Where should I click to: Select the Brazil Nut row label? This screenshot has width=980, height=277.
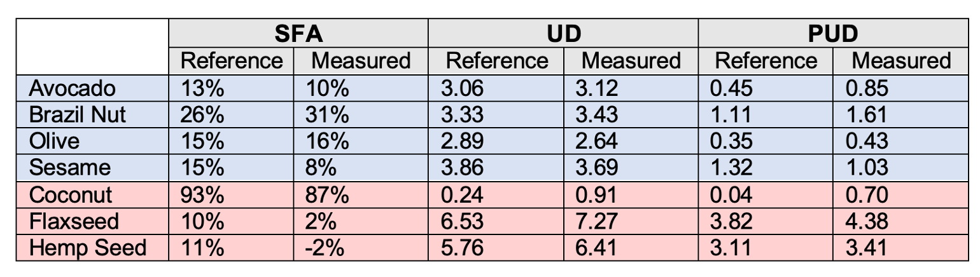tap(78, 114)
